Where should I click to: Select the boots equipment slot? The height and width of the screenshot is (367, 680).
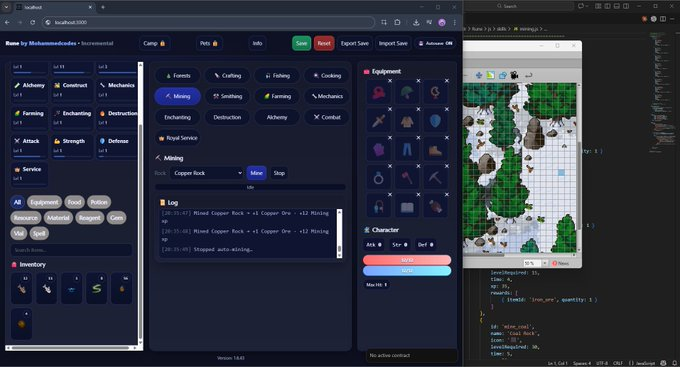435,150
